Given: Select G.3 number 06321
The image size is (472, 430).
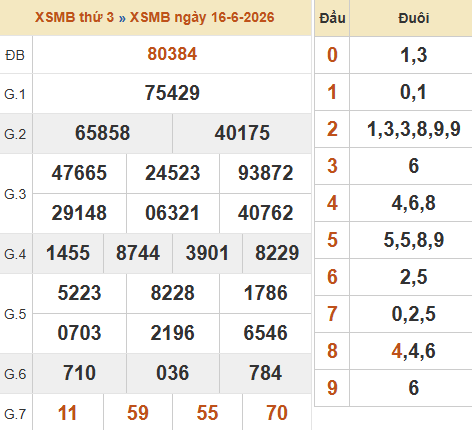Looking at the screenshot, I should tap(172, 213).
